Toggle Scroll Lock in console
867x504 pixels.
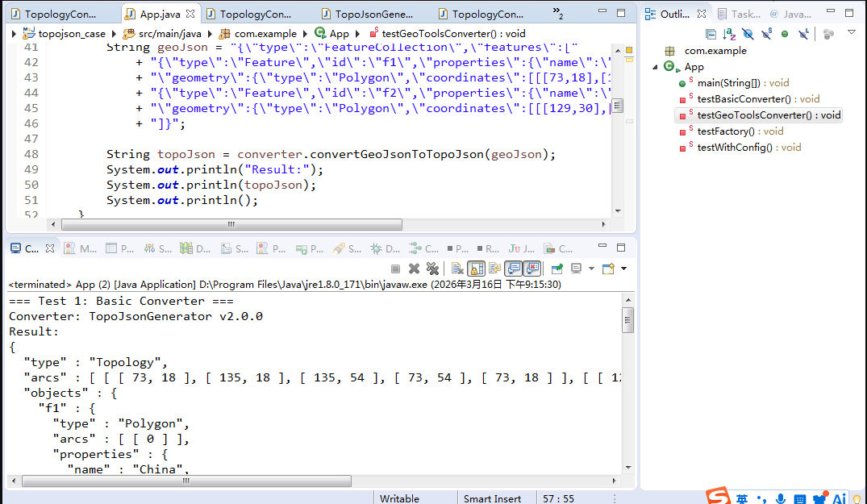(476, 269)
